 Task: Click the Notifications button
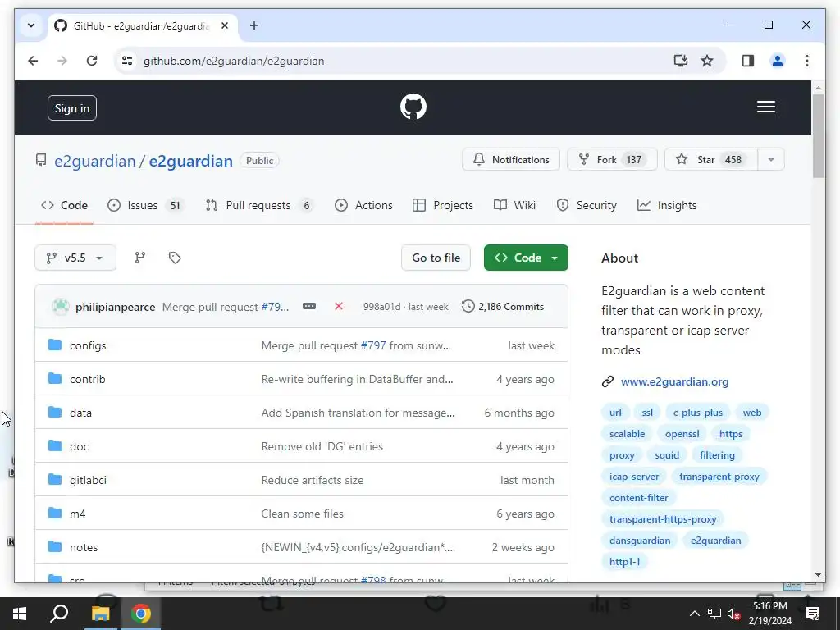[511, 160]
